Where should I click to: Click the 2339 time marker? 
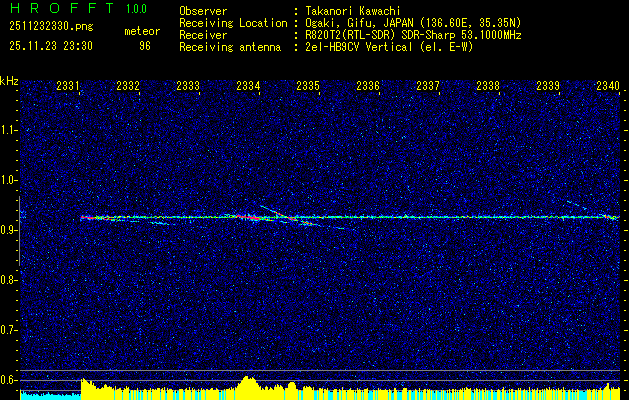[x=548, y=85]
